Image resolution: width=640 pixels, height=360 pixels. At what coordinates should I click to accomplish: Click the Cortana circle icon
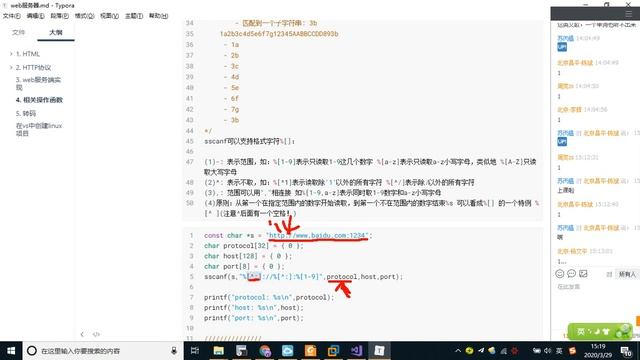32,351
